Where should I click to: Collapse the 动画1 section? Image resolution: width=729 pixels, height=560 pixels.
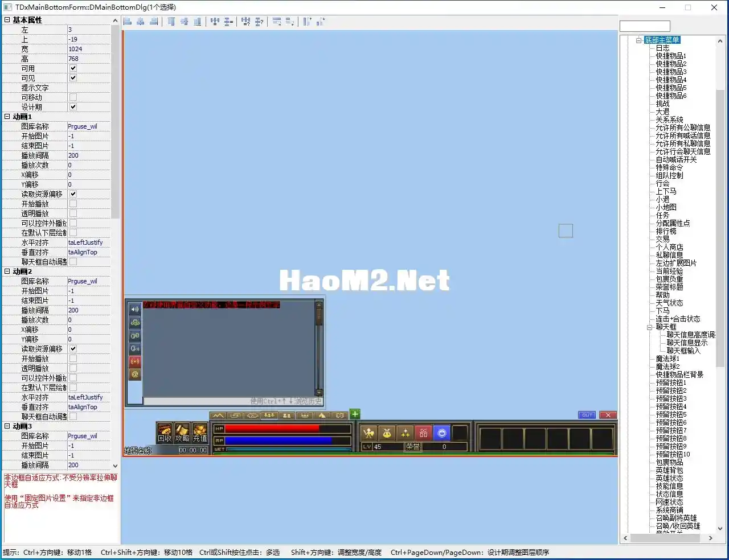[x=7, y=117]
